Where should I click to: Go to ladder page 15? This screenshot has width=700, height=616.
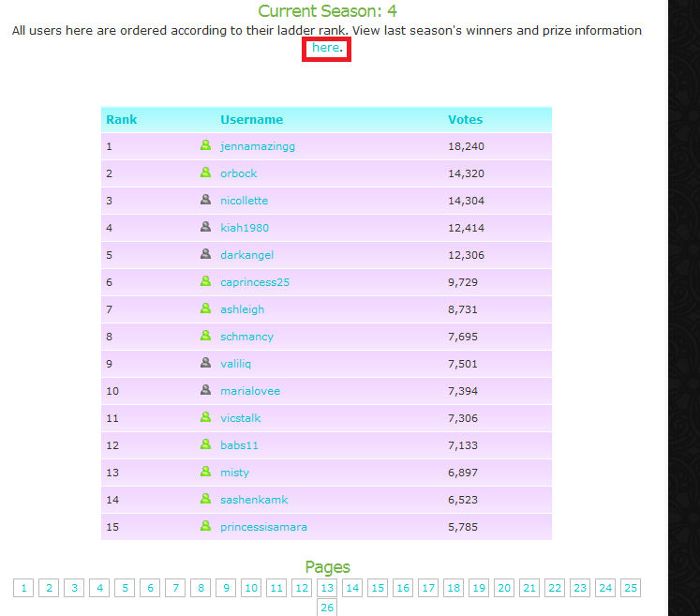(x=378, y=588)
